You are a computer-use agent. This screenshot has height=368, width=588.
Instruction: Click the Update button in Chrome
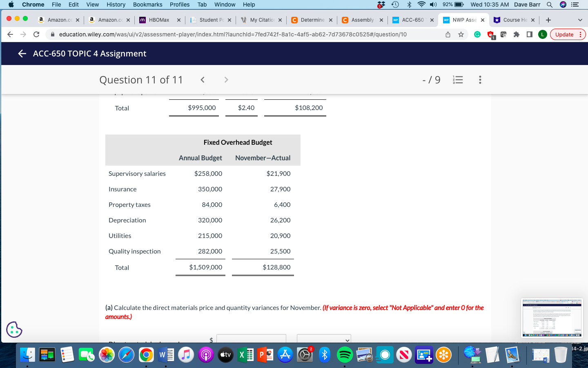tap(568, 34)
